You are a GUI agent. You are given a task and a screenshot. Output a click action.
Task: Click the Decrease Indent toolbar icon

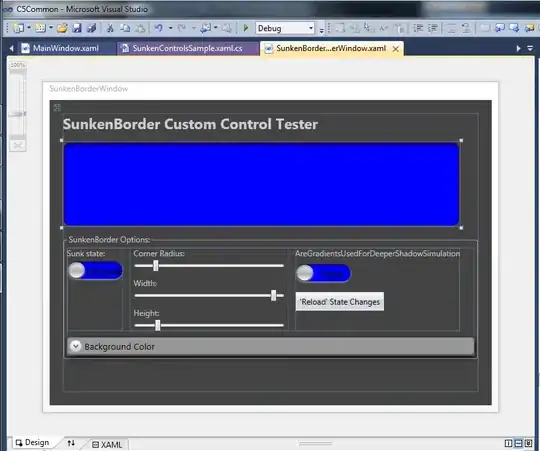[x=418, y=28]
